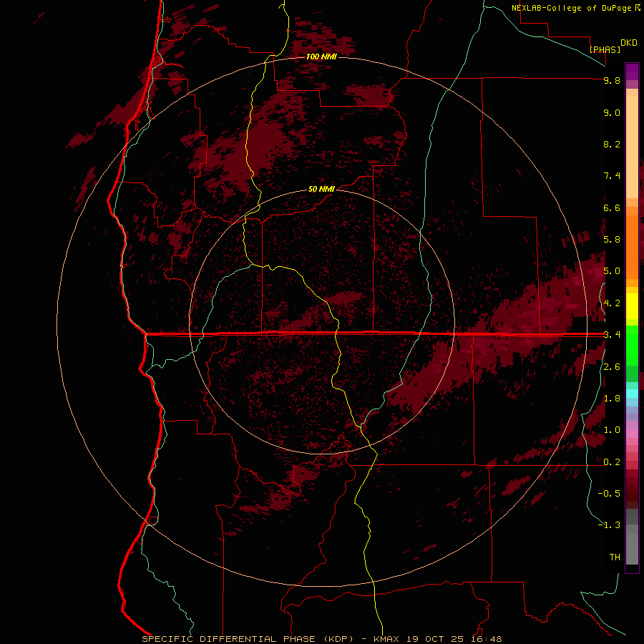Click the 5.8 legend value
644x644 pixels.
pyautogui.click(x=612, y=240)
